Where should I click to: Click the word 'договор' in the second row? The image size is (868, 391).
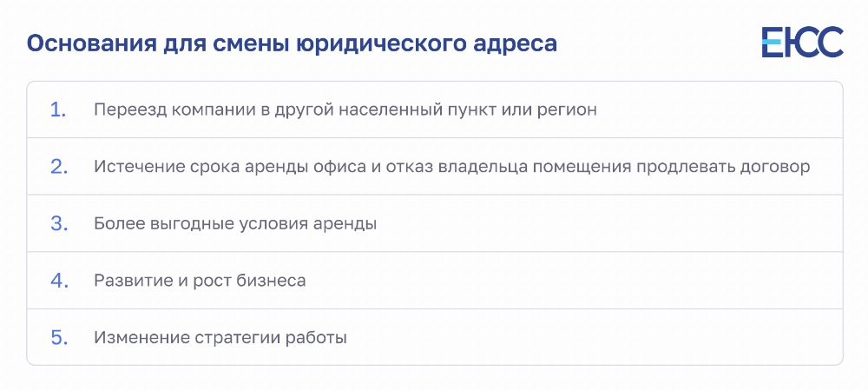tap(775, 167)
